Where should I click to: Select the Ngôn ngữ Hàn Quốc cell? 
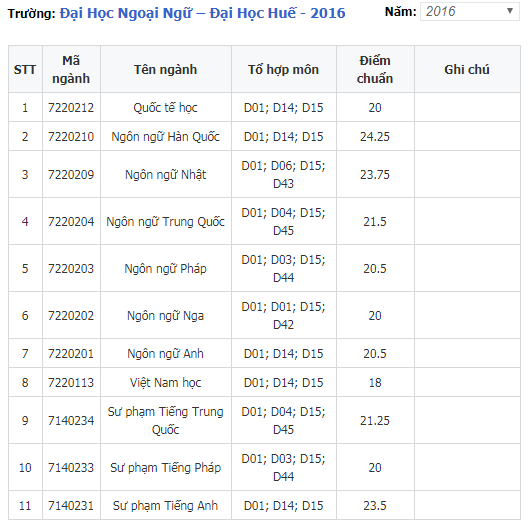coord(166,136)
